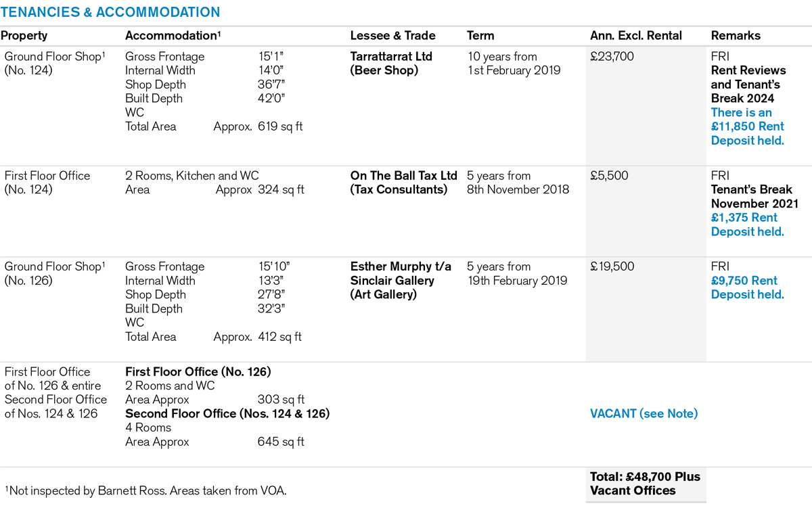Viewport: 812px width, 510px height.
Task: Click the Tenancies & Accommodation heading
Action: (x=110, y=12)
